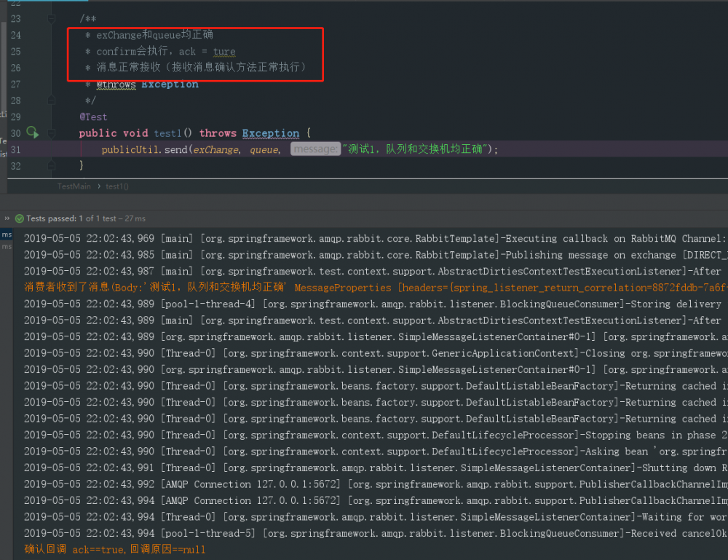The width and height of the screenshot is (728, 560).
Task: Click the 'Received cancelOk' BlockingQueueConsumer log line
Action: pos(376,533)
